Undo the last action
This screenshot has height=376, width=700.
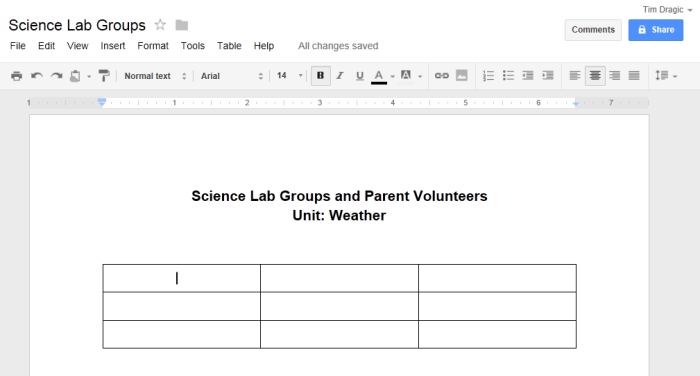click(37, 76)
